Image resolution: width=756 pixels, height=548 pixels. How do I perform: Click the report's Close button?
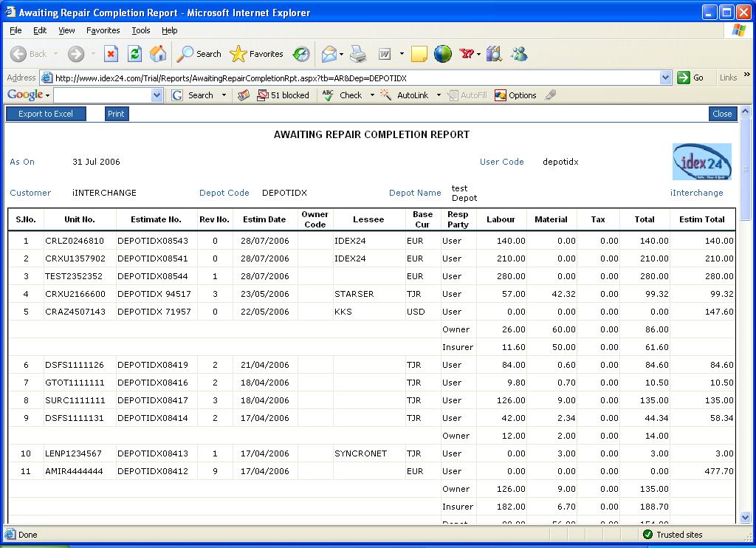coord(721,114)
